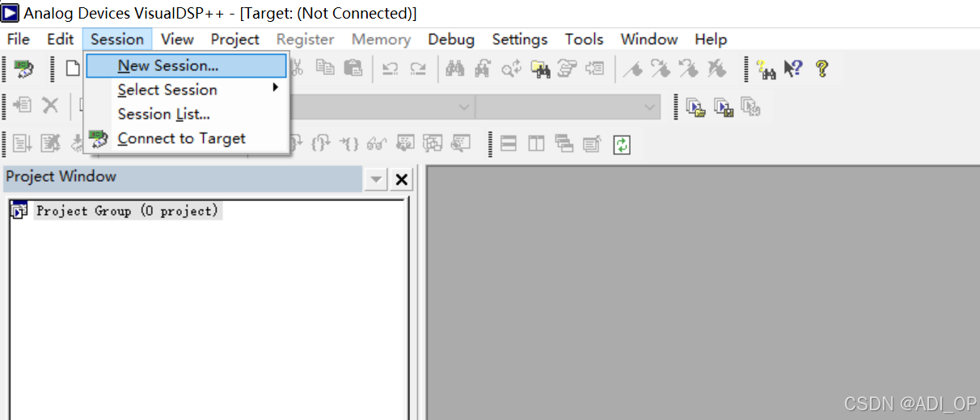The height and width of the screenshot is (420, 980).
Task: Open the Settings menu
Action: point(520,39)
